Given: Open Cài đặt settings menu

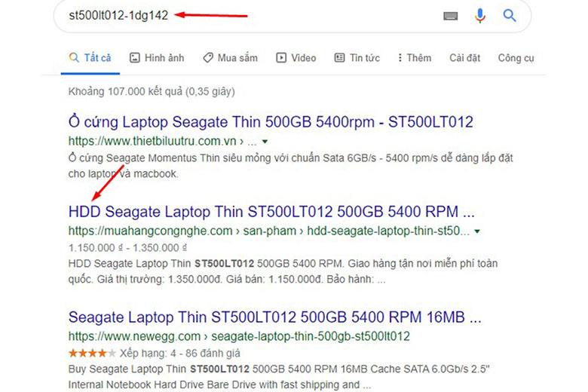Looking at the screenshot, I should point(464,58).
